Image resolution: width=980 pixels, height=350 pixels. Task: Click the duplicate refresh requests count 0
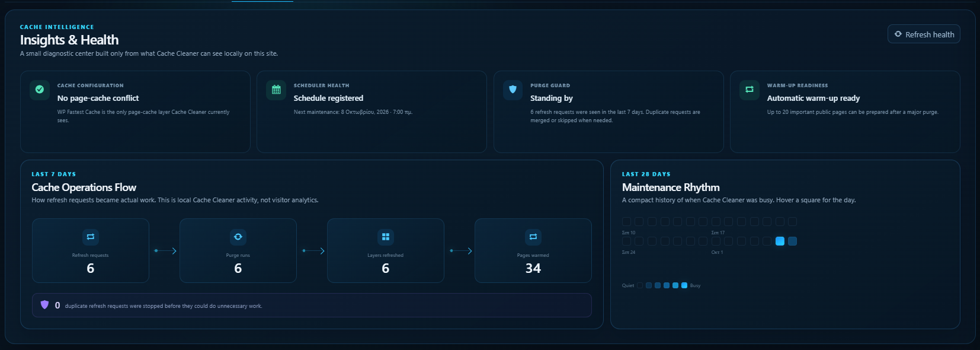(x=57, y=306)
